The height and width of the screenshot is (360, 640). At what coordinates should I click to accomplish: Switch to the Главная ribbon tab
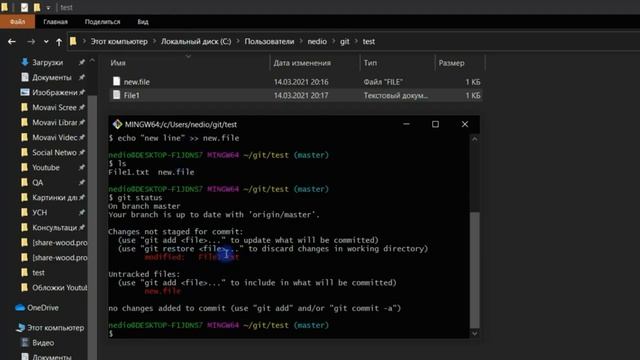point(56,22)
